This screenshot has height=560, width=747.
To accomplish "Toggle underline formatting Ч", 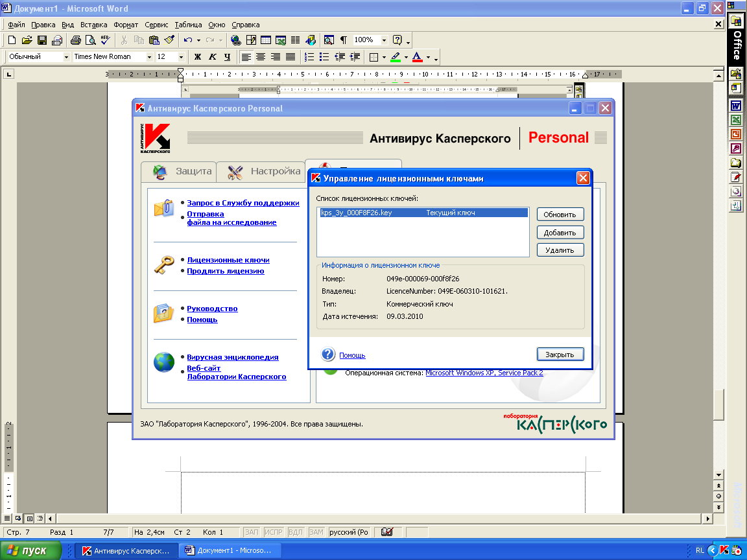I will coord(227,57).
